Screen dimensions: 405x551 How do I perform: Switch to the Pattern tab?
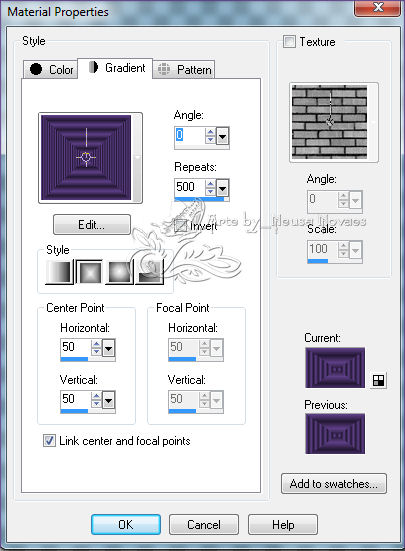pos(184,69)
